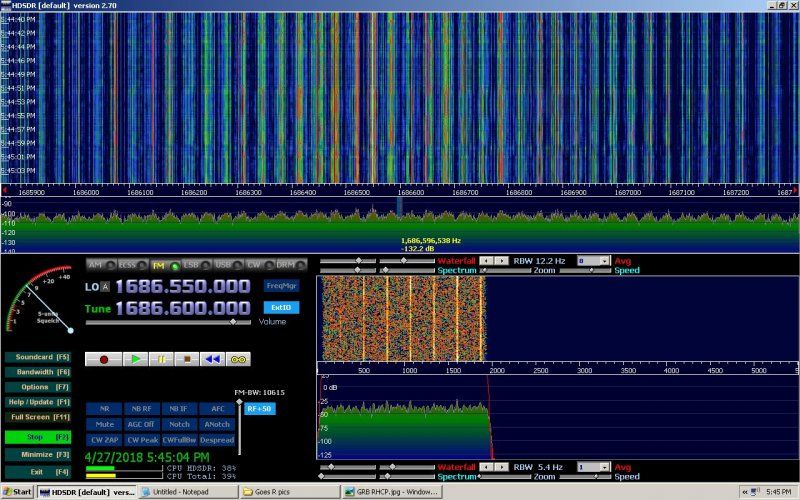Pause playback with the yellow Pause button
Screen dimensions: 800x500
tap(161, 359)
